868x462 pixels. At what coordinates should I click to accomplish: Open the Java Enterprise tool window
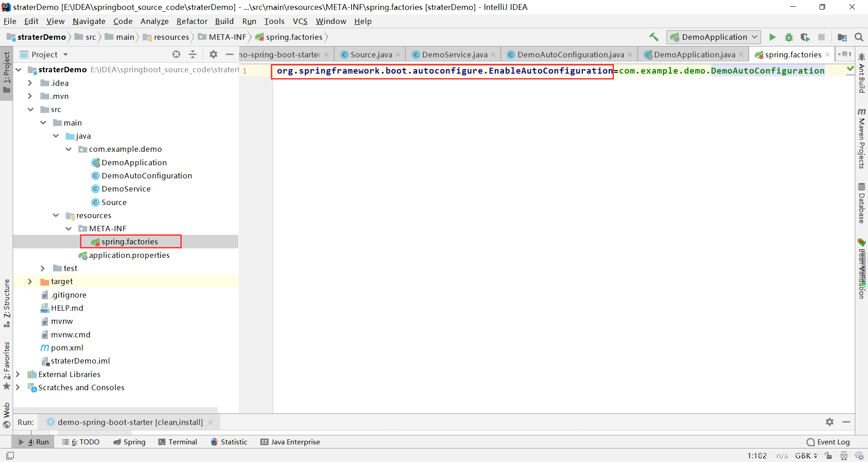[x=290, y=442]
